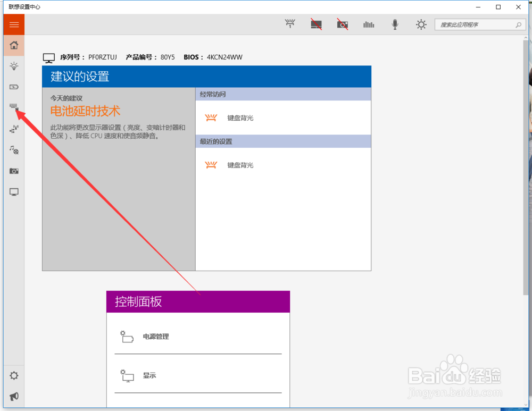Click the scrollbar down arrow
The image size is (532, 411).
tap(526, 405)
